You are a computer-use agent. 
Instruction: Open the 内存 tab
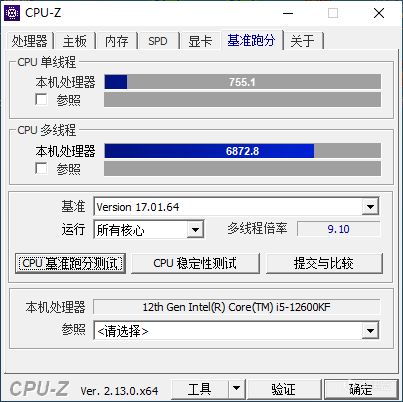116,41
